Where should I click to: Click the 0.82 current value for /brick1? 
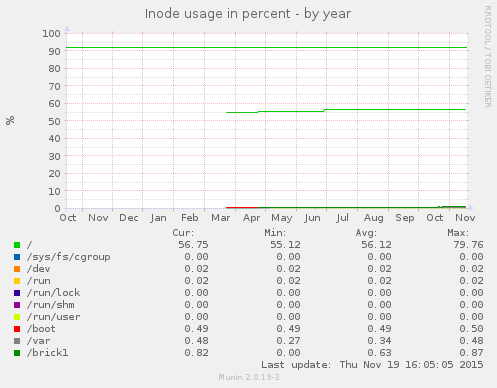coord(197,353)
